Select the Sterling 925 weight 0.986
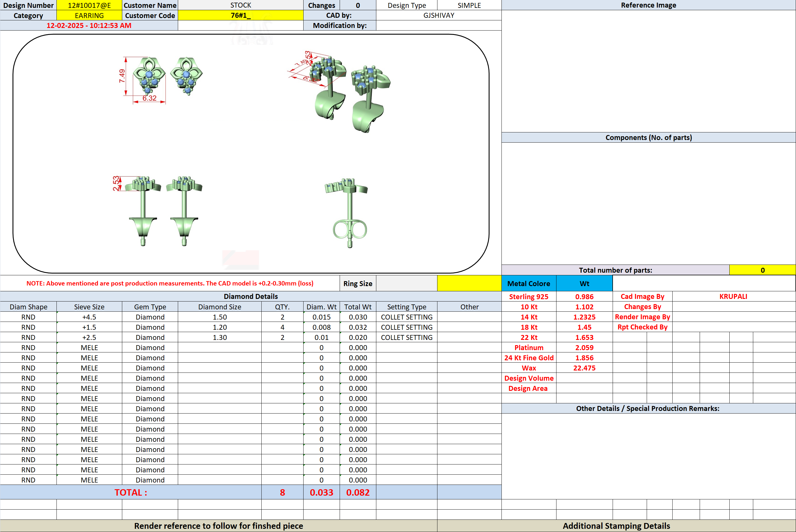796x532 pixels. pyautogui.click(x=584, y=297)
